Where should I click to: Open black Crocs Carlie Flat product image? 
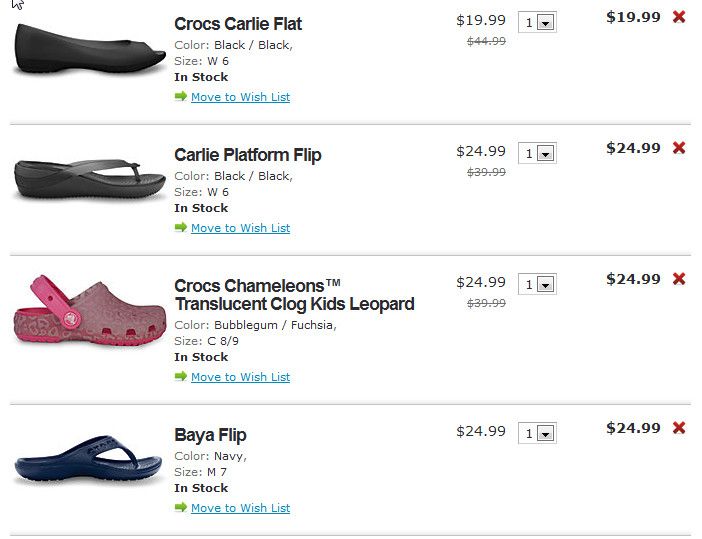point(89,51)
